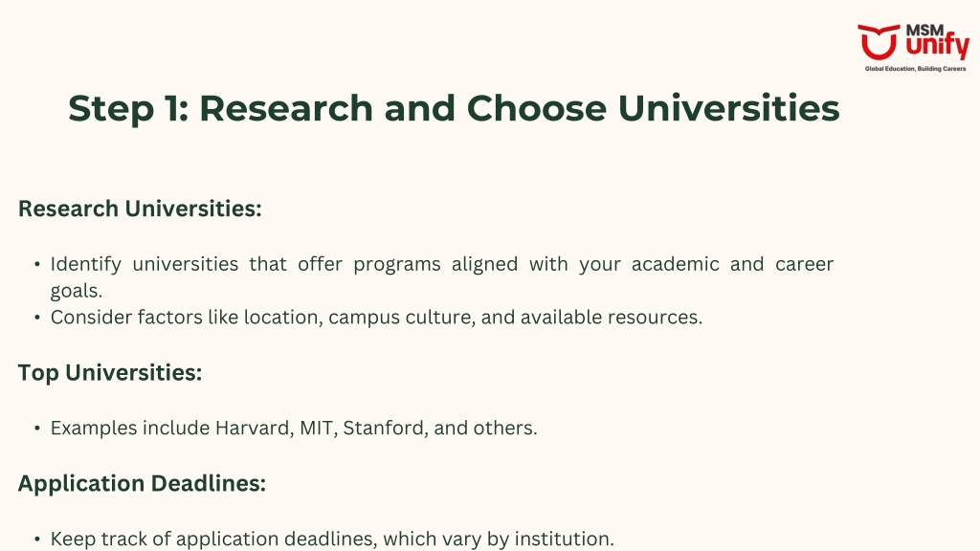Click the word 'MIT' in the examples line

317,428
